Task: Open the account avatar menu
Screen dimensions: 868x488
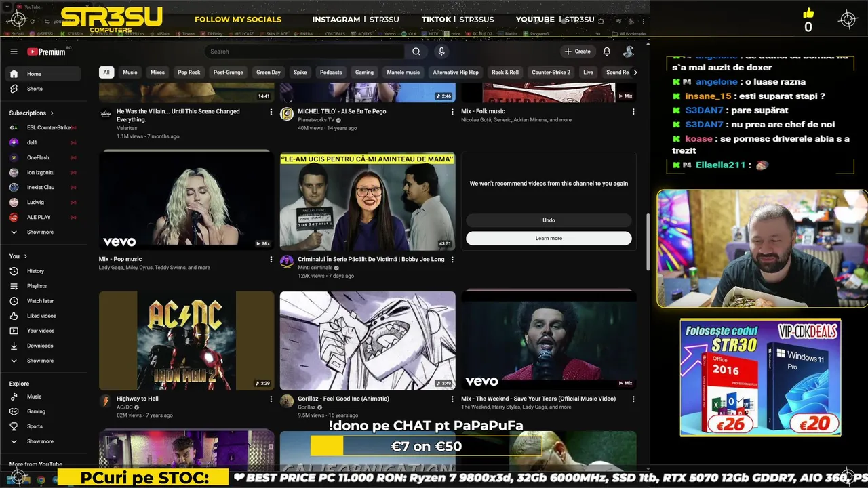Action: coord(629,52)
